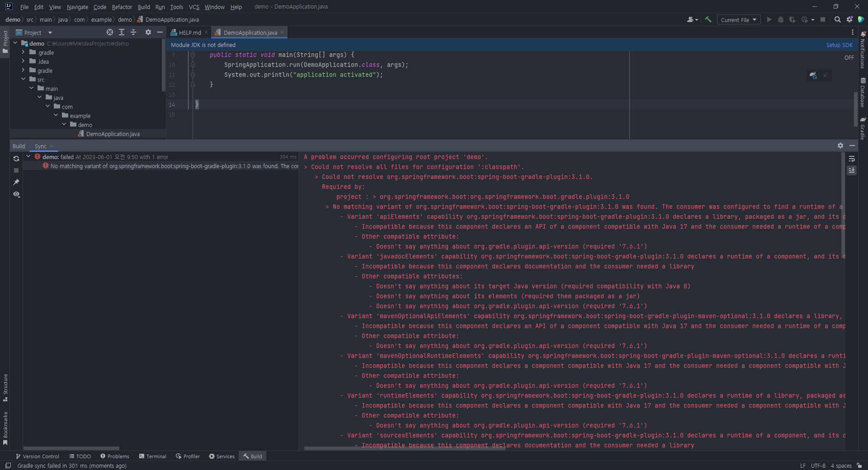
Task: Open IDE settings gear in the top toolbar
Action: coord(849,19)
